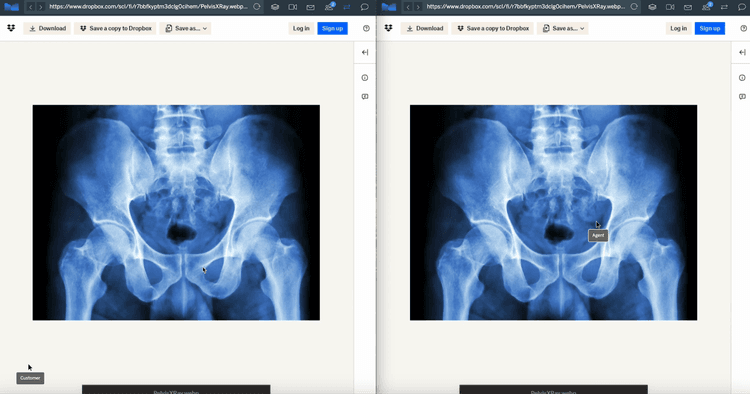750x394 pixels.
Task: Open info icon in left pane sidebar
Action: coord(365,77)
